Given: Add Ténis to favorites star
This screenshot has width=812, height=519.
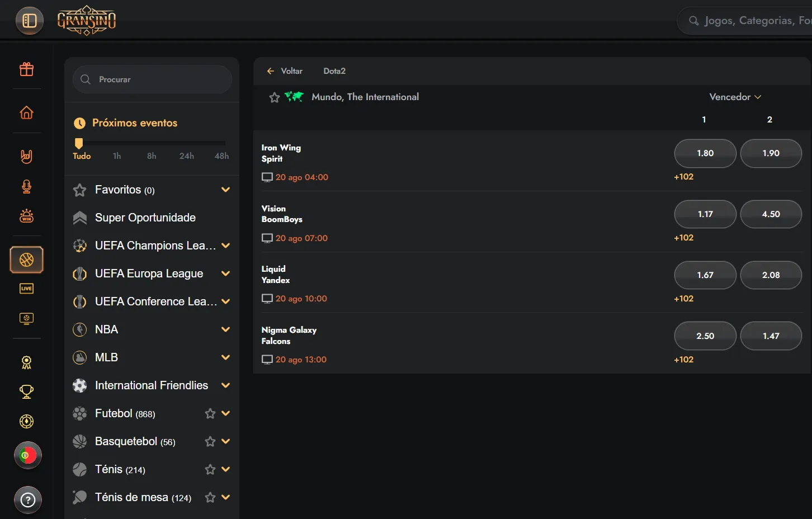Looking at the screenshot, I should click(210, 469).
